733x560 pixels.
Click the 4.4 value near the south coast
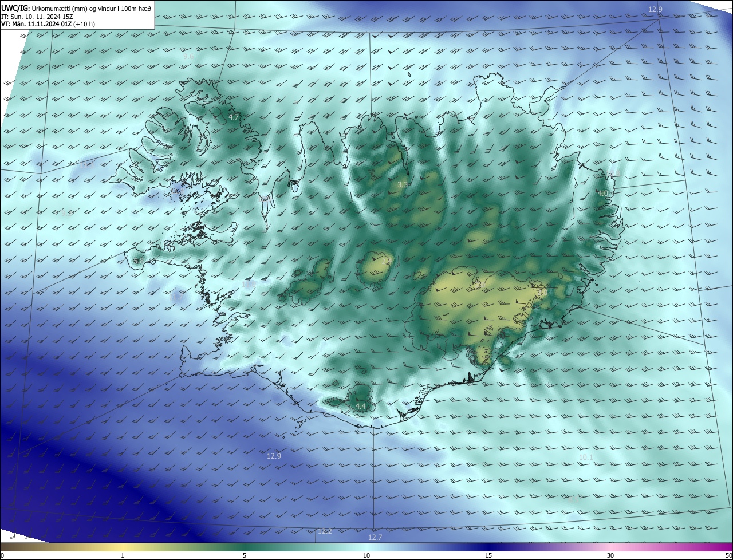click(x=361, y=406)
